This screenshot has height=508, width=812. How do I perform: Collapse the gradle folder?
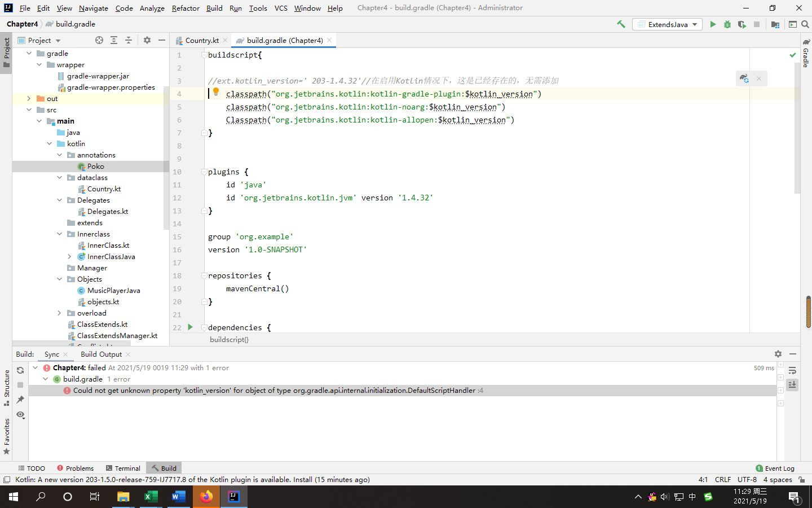point(29,53)
